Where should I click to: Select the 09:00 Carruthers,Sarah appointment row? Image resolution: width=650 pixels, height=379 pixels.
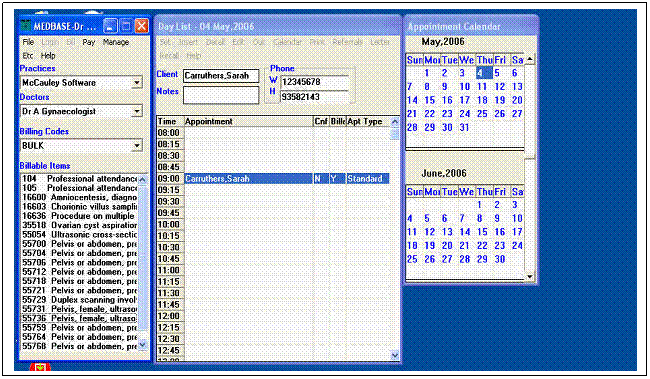coord(273,179)
